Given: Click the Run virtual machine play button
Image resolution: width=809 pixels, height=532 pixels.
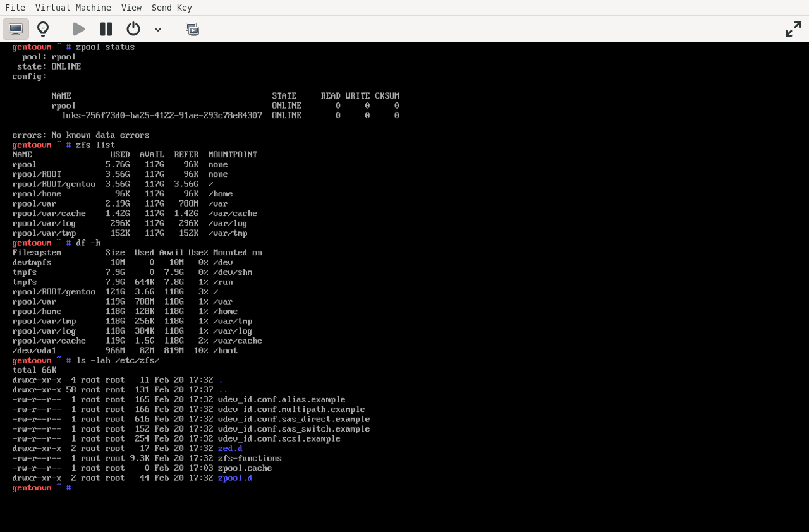Looking at the screenshot, I should click(x=79, y=29).
